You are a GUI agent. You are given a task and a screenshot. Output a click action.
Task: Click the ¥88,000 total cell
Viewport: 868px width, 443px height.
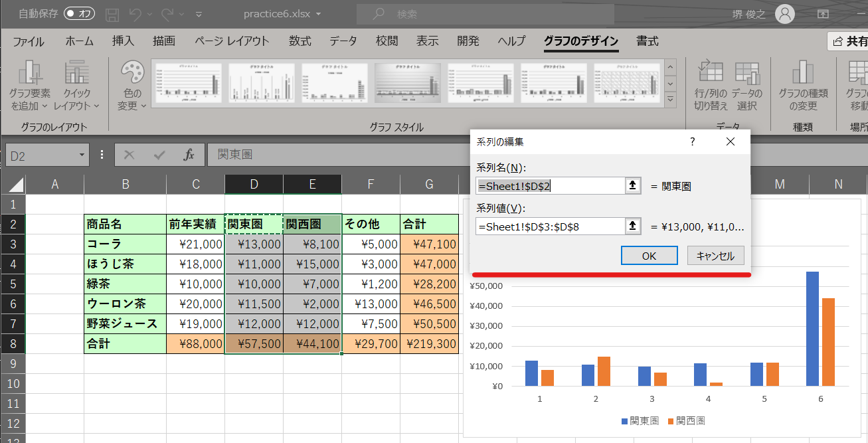pyautogui.click(x=195, y=343)
